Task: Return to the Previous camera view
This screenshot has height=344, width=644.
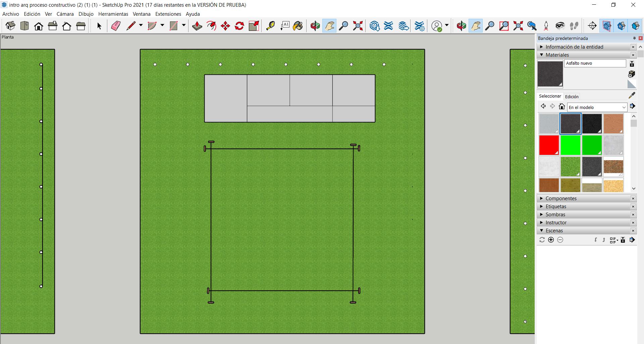Action: pyautogui.click(x=532, y=26)
